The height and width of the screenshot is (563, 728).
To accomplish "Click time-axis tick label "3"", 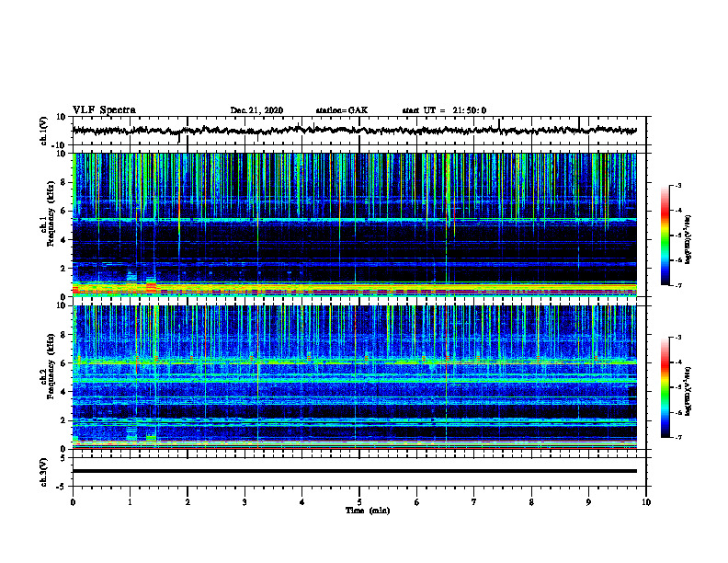I will (x=245, y=502).
